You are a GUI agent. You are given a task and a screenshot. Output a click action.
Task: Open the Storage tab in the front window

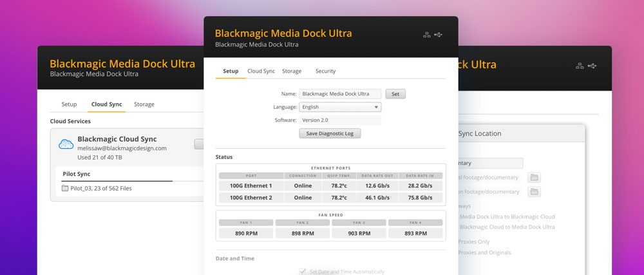point(292,71)
